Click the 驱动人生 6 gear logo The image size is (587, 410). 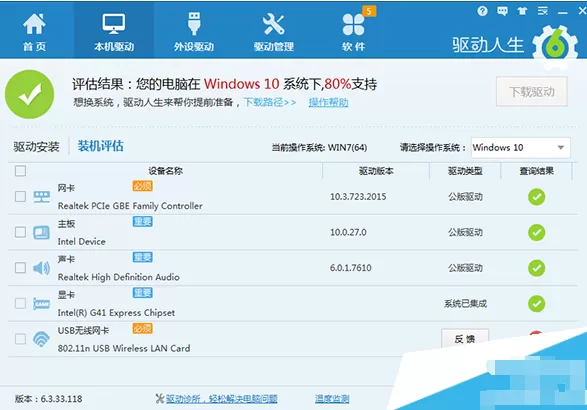[x=555, y=46]
